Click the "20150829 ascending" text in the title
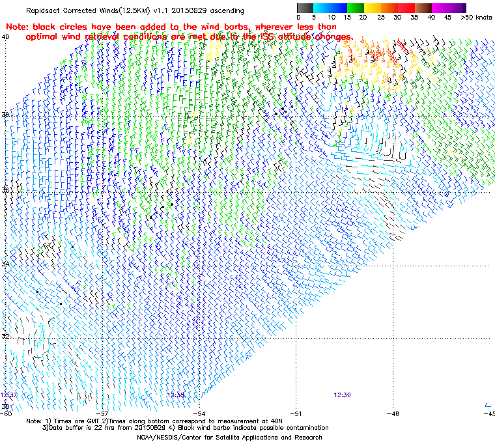Screen dimensions: 495x448 206,10
